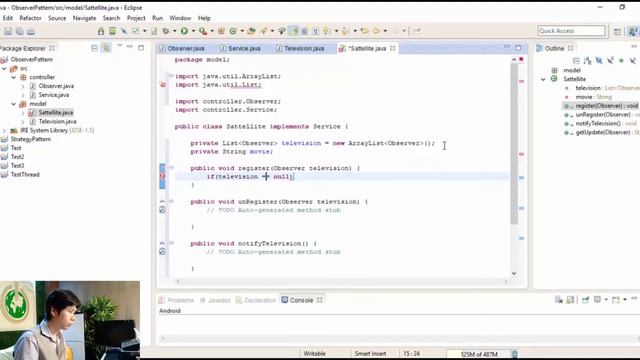
Task: Open the Open Console dropdown arrow
Action: click(x=624, y=300)
